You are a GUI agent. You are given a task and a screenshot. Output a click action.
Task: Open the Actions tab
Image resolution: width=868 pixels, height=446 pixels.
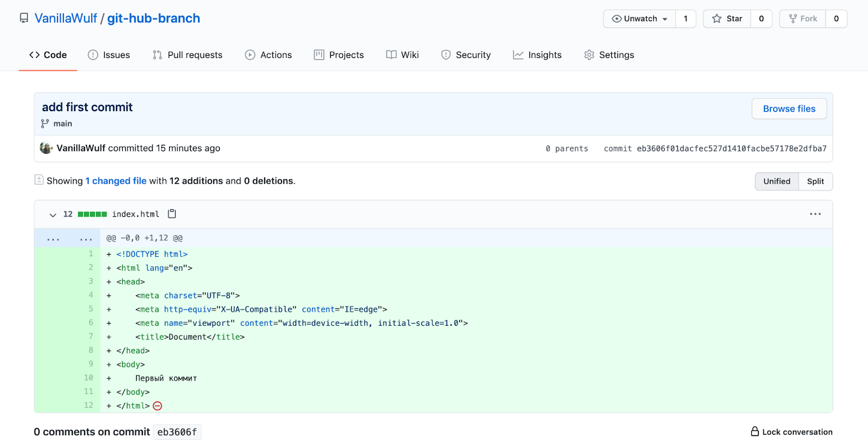coord(269,55)
